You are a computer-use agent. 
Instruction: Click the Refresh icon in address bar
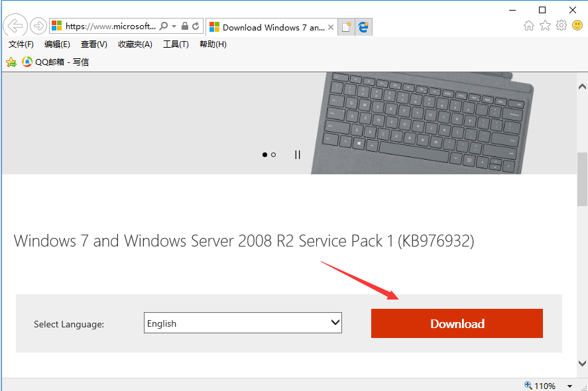(196, 27)
